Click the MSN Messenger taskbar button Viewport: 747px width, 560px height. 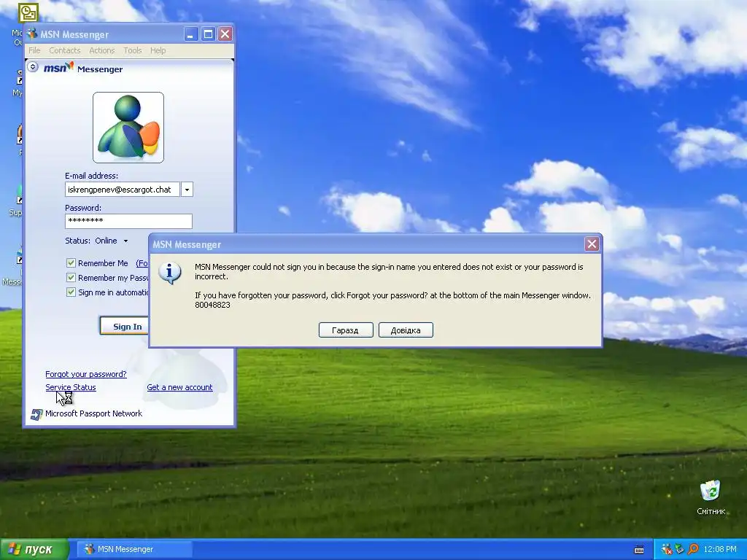pos(134,549)
